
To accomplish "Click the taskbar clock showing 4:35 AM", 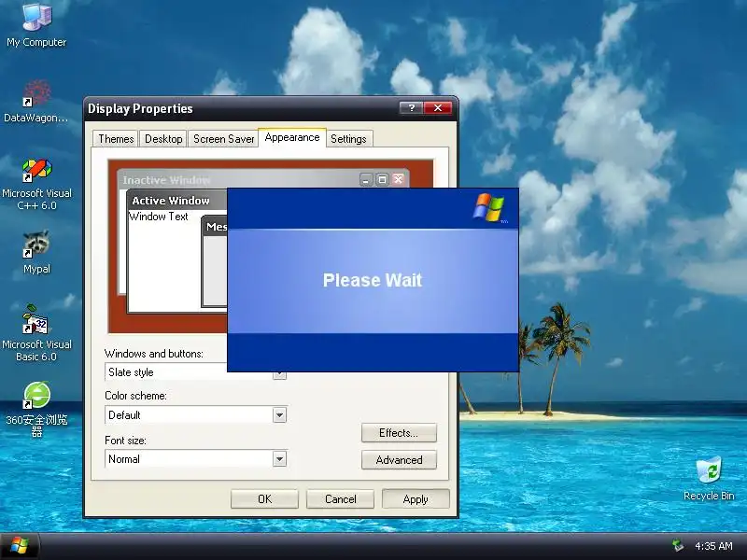I will click(713, 546).
